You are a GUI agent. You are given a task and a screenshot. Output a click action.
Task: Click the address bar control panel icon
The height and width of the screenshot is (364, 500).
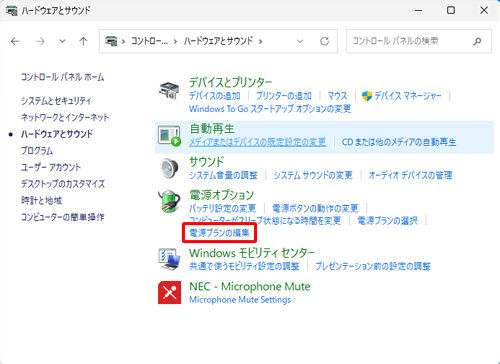(x=111, y=41)
